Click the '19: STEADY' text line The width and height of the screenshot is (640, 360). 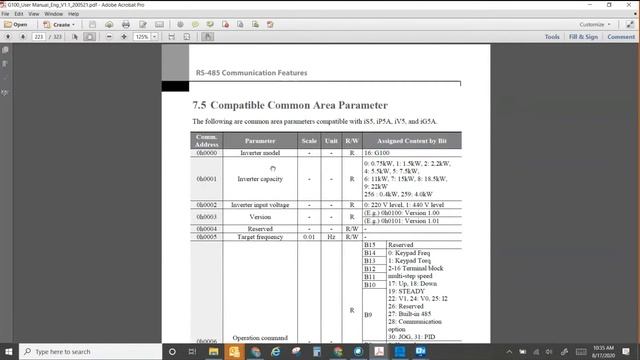pyautogui.click(x=407, y=291)
